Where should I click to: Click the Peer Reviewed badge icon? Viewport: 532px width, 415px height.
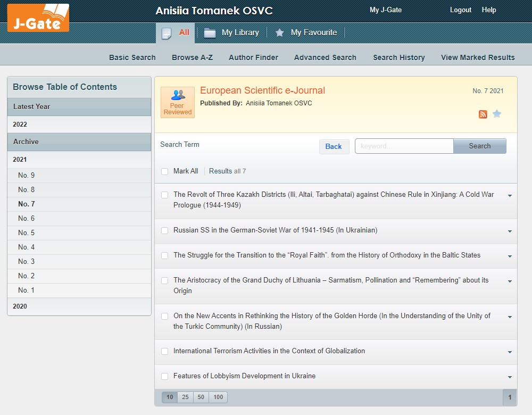(x=178, y=102)
